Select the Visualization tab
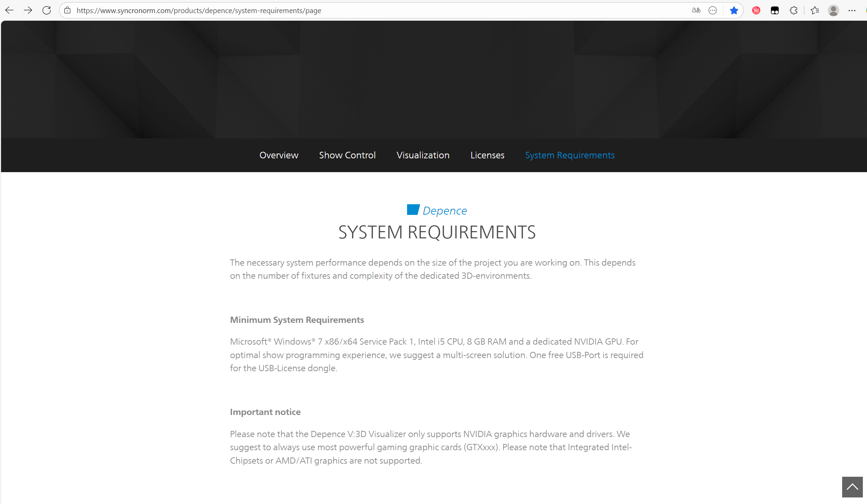Screen dimensions: 867x504 (423, 155)
